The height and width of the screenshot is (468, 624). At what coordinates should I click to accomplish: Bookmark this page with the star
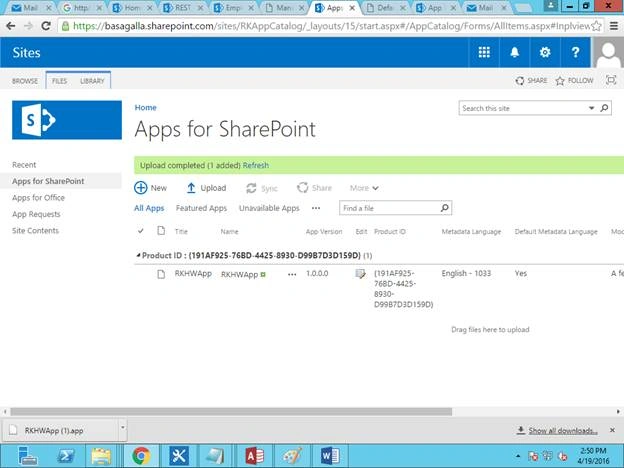[596, 26]
